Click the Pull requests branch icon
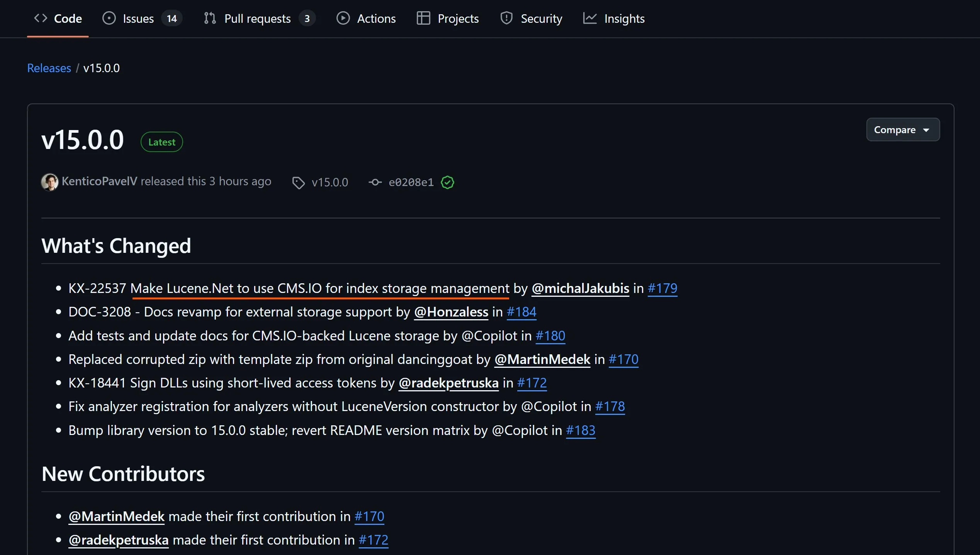The height and width of the screenshot is (555, 980). pyautogui.click(x=210, y=18)
